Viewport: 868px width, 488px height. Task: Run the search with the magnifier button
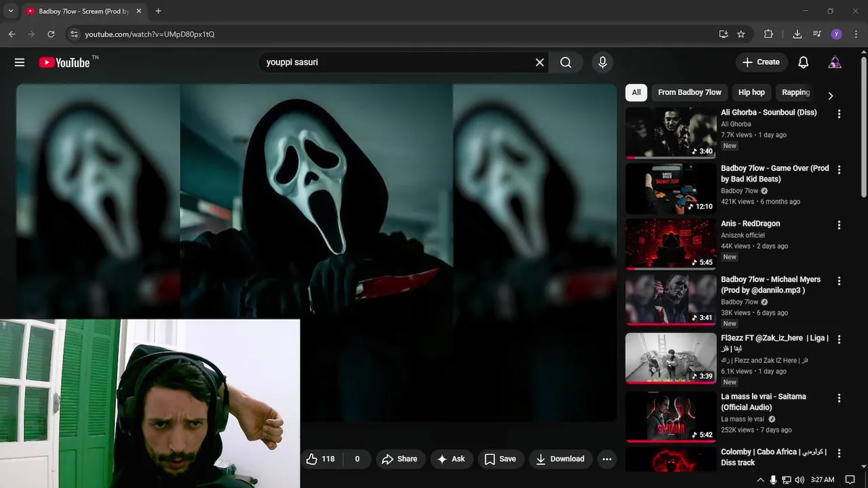point(566,62)
